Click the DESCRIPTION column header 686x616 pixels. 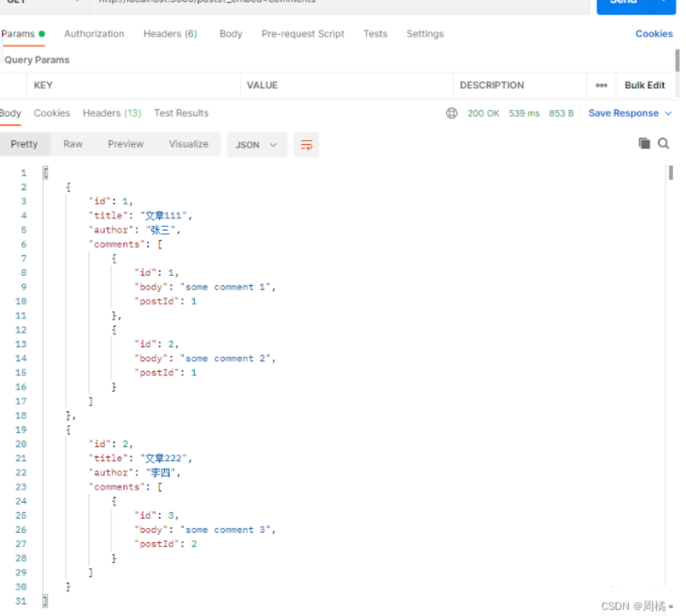(x=492, y=85)
